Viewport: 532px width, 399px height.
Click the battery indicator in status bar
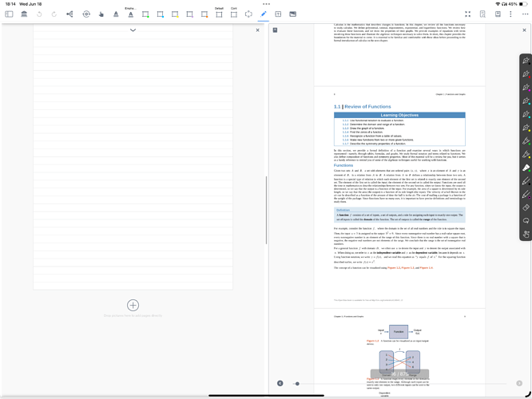click(x=523, y=4)
